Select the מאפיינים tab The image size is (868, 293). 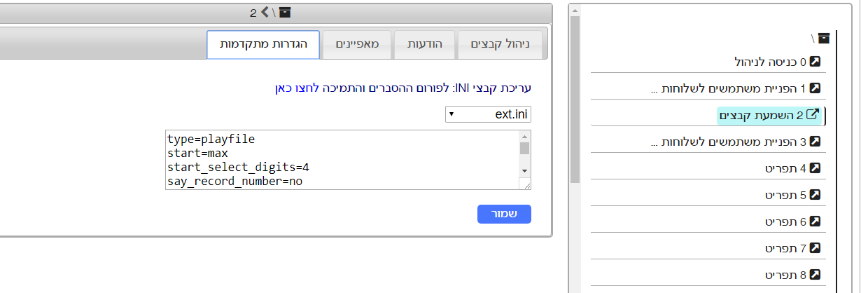coord(357,44)
